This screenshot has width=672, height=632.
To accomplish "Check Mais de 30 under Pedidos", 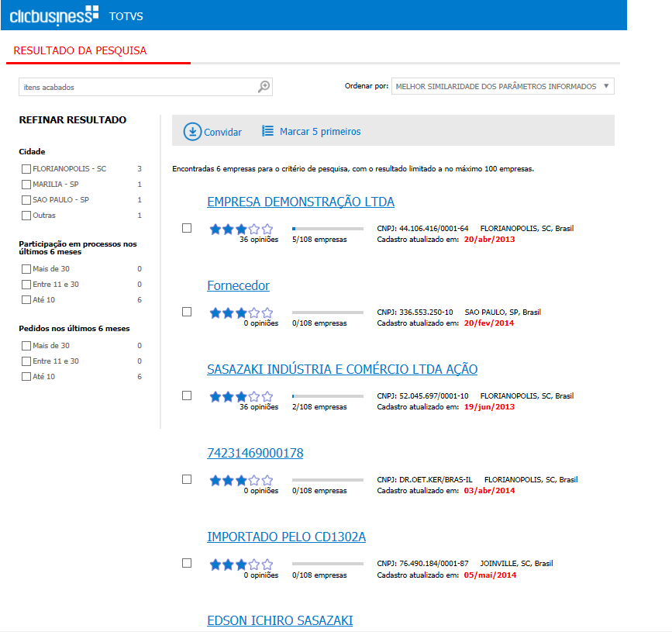I will pyautogui.click(x=26, y=346).
